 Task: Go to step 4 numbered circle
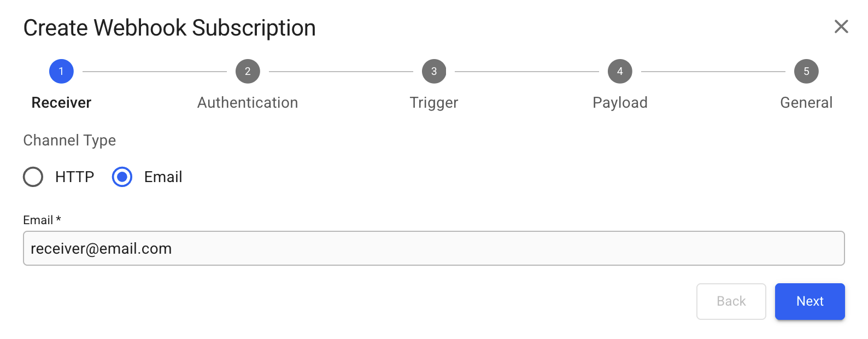click(620, 71)
